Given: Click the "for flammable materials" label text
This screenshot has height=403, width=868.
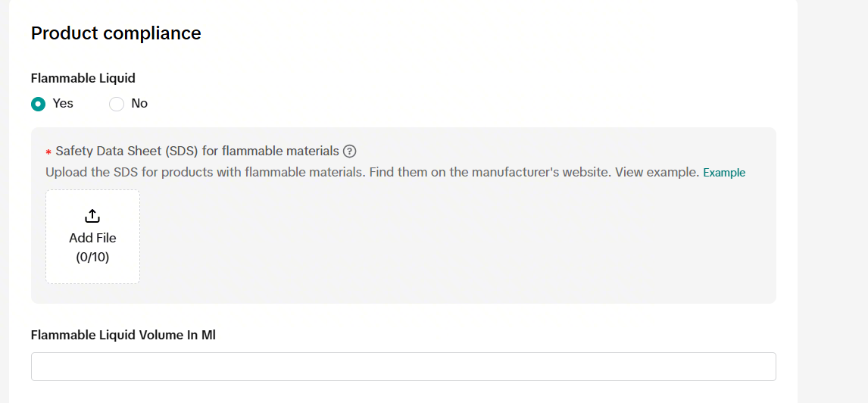Looking at the screenshot, I should click(270, 151).
